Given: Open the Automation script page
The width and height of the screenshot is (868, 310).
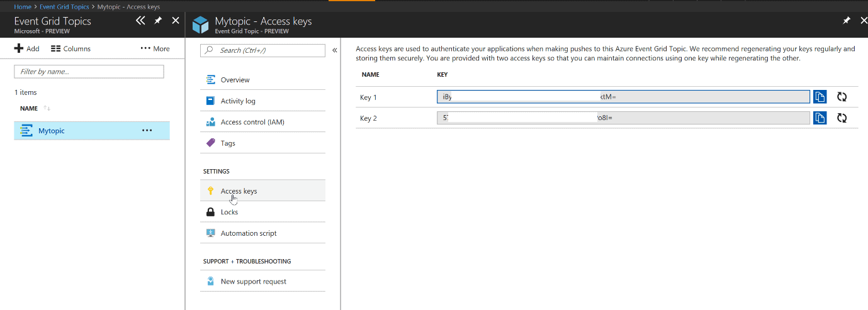Looking at the screenshot, I should pos(262,233).
